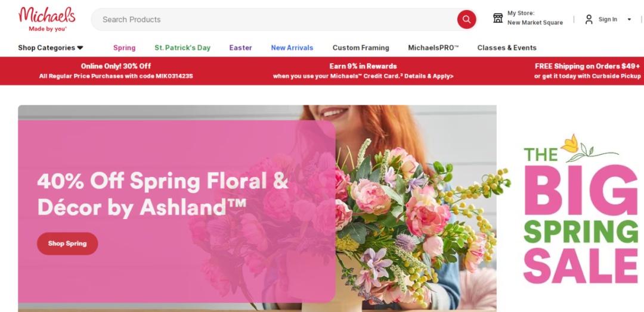644x312 pixels.
Task: Click the Shop Spring button
Action: point(67,244)
